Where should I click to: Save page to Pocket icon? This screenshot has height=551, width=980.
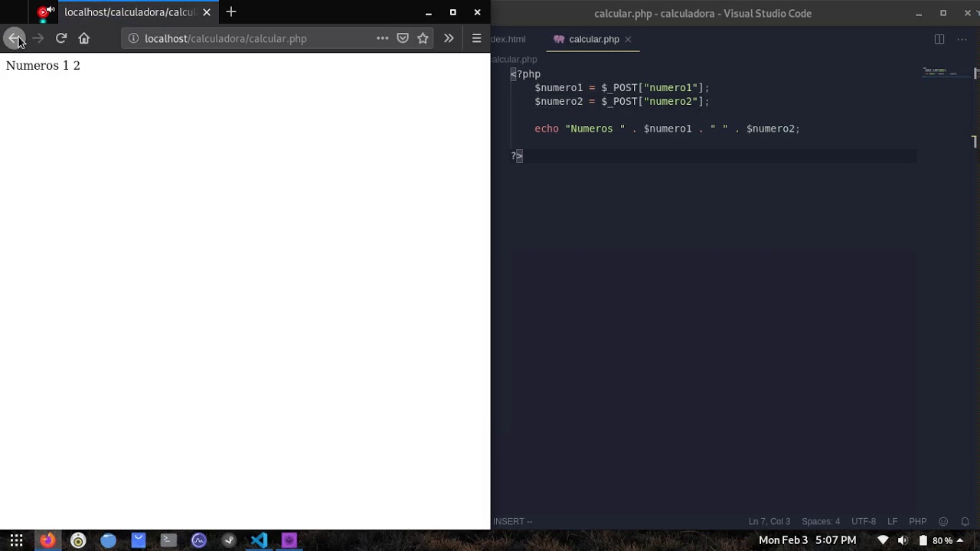(403, 38)
